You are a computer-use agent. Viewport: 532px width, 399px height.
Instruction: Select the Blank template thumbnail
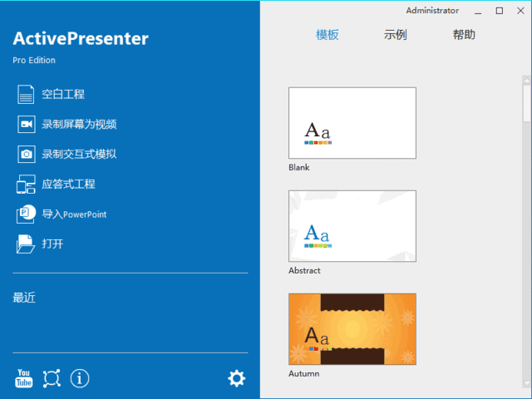point(352,123)
